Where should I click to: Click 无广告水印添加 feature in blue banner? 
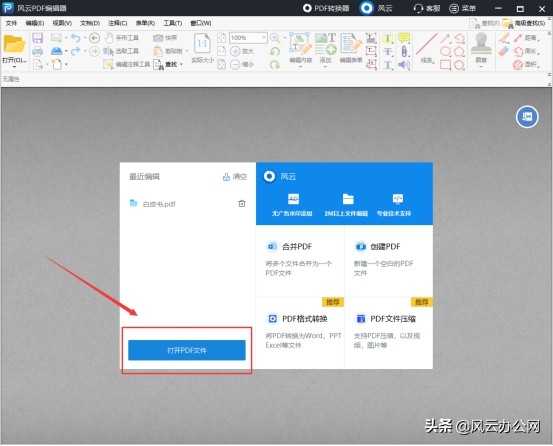point(292,204)
